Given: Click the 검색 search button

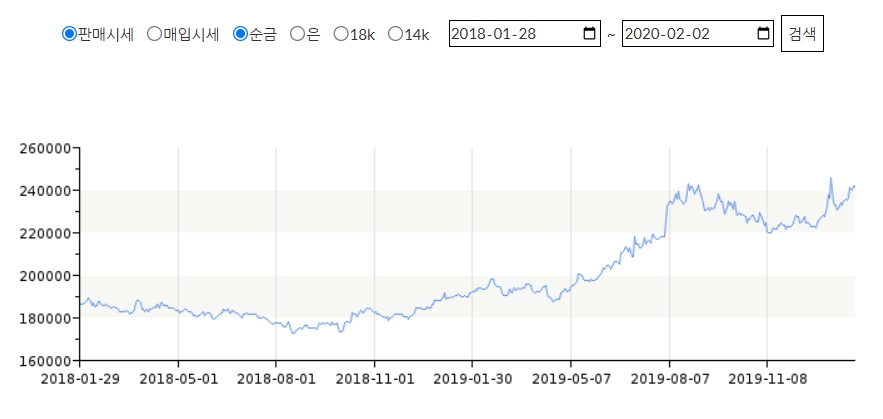Looking at the screenshot, I should tap(802, 34).
